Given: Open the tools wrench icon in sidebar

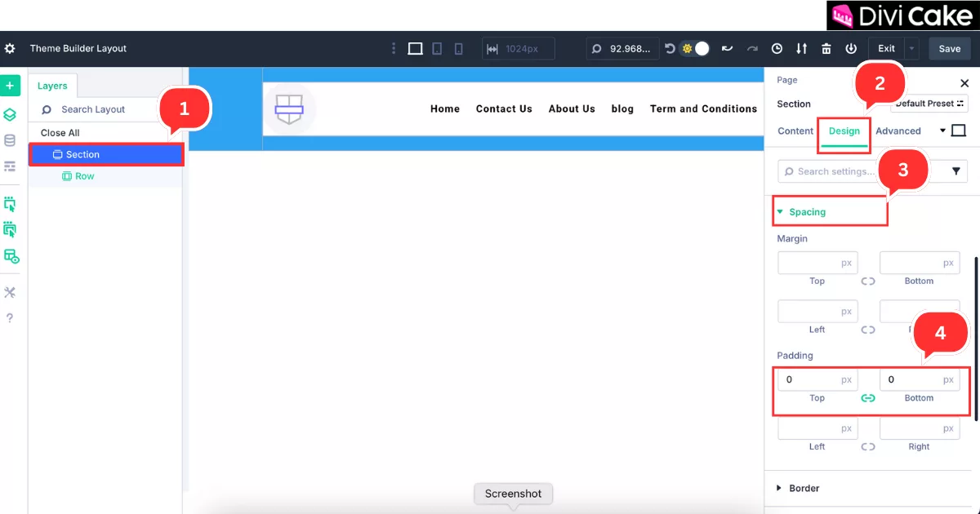Looking at the screenshot, I should [x=10, y=293].
